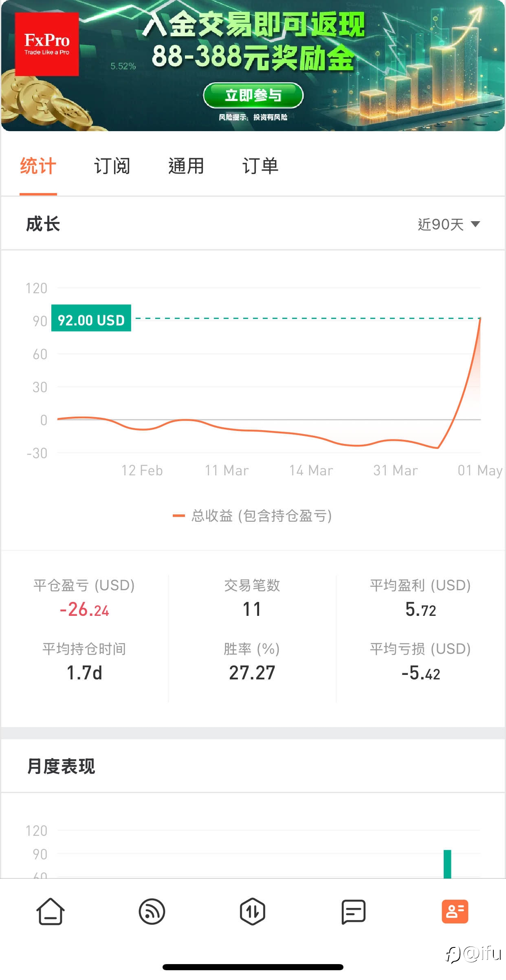506x980 pixels.
Task: Tap the 平仓盈亏 value -26.24
Action: (84, 610)
